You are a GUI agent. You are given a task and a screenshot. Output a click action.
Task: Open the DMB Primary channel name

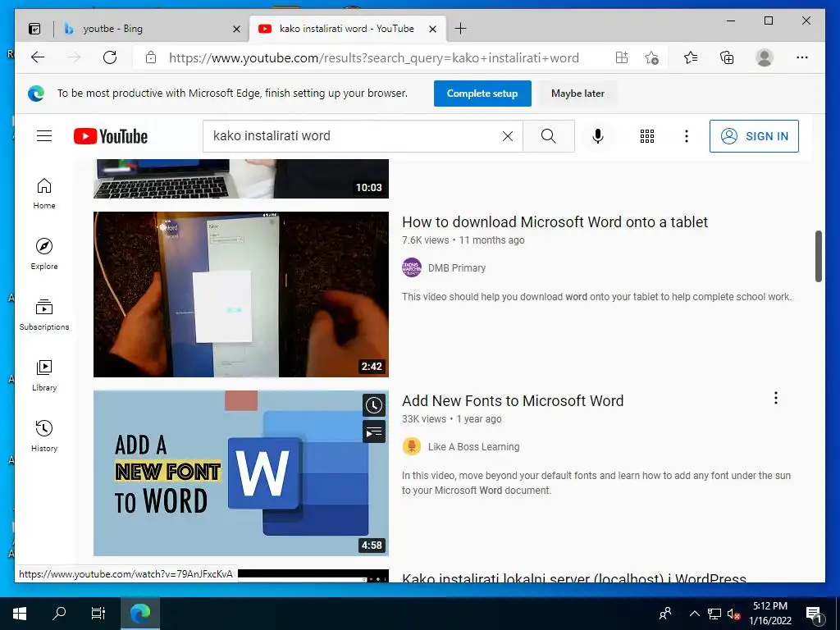(456, 268)
